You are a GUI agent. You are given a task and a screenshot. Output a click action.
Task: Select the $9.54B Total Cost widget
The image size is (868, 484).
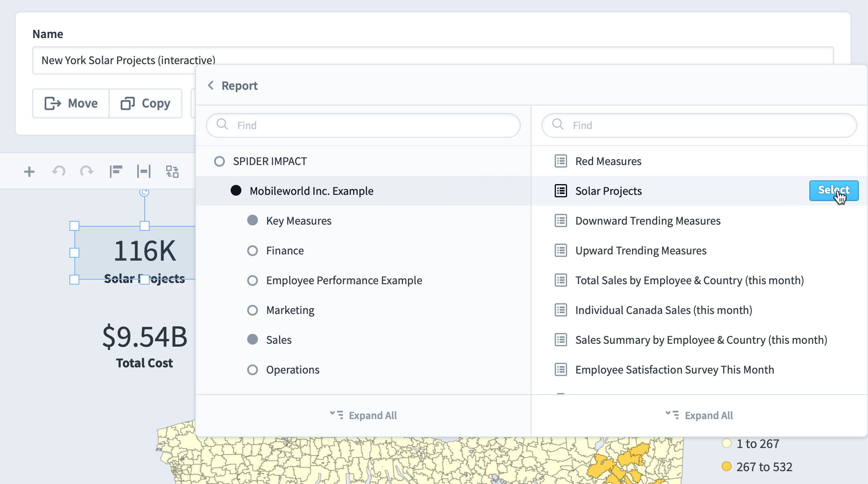145,346
